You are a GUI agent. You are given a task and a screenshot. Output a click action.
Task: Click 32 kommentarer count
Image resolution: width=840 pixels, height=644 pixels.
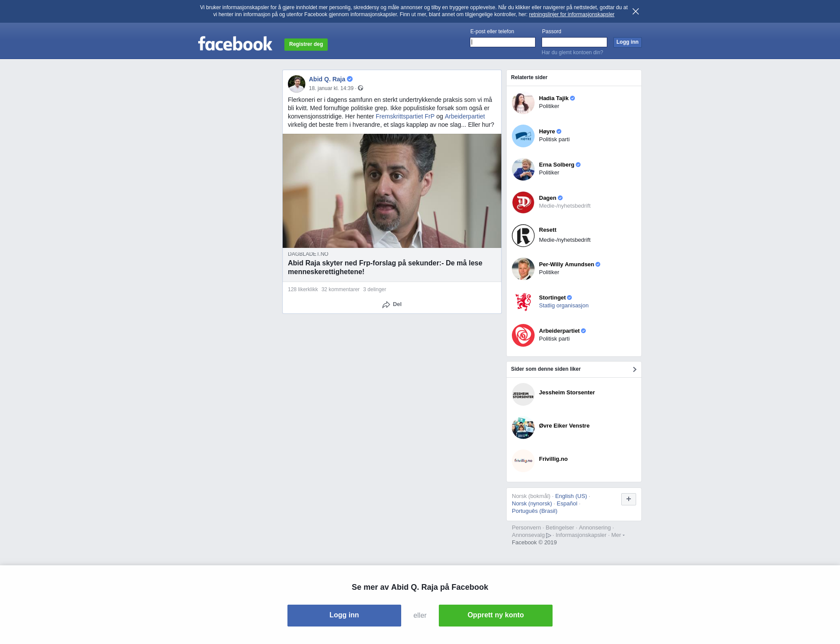pyautogui.click(x=340, y=289)
